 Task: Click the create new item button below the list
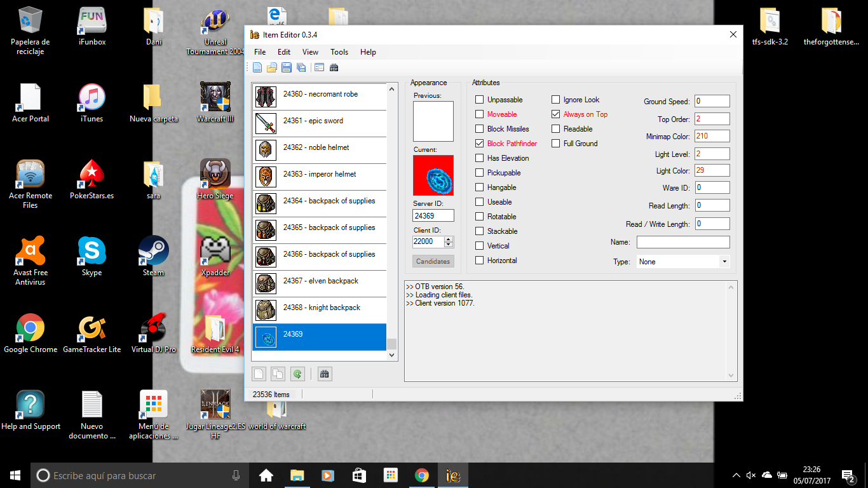(259, 374)
